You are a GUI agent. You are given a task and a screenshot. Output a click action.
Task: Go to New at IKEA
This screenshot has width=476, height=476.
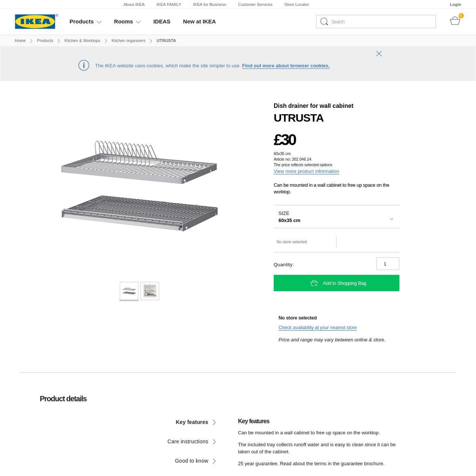199,22
